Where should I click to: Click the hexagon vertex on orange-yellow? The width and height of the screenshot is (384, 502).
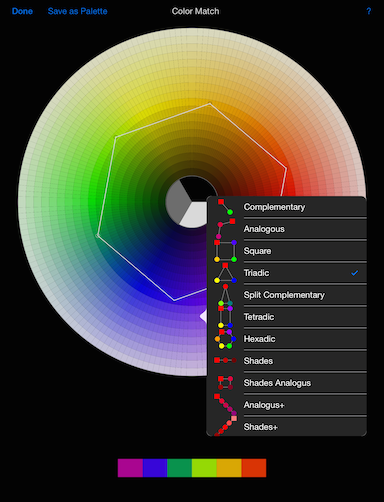(210, 104)
